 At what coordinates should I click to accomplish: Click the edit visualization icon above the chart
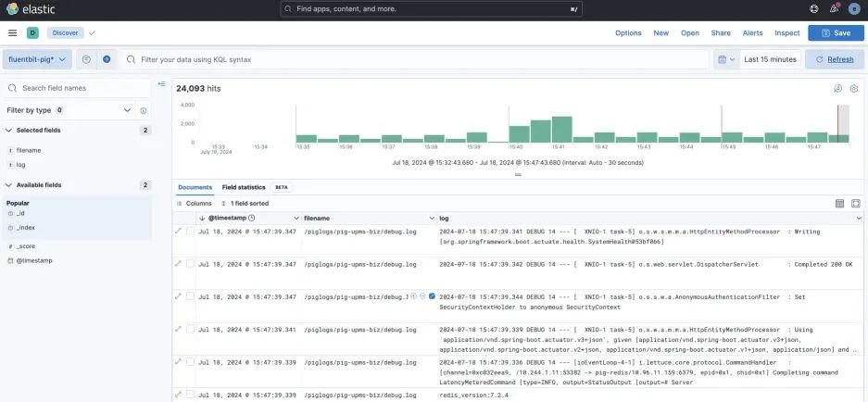point(837,89)
